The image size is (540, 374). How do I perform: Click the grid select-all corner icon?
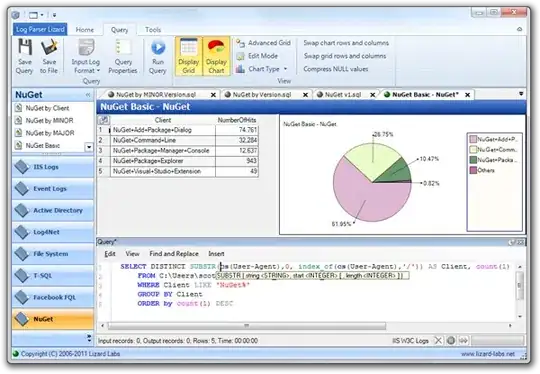(x=104, y=120)
